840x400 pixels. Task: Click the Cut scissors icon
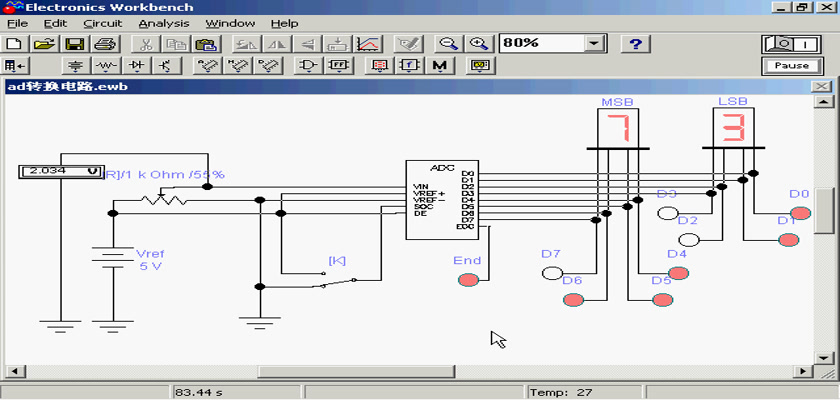(145, 43)
